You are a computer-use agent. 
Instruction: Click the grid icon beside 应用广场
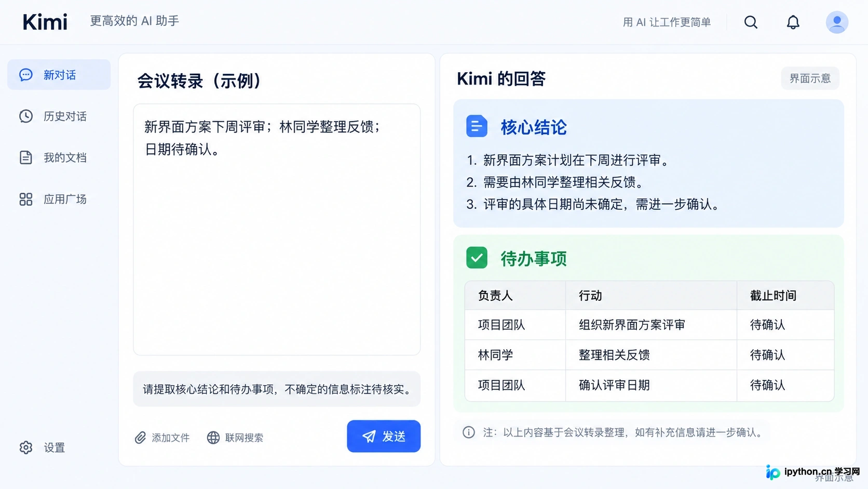[26, 199]
